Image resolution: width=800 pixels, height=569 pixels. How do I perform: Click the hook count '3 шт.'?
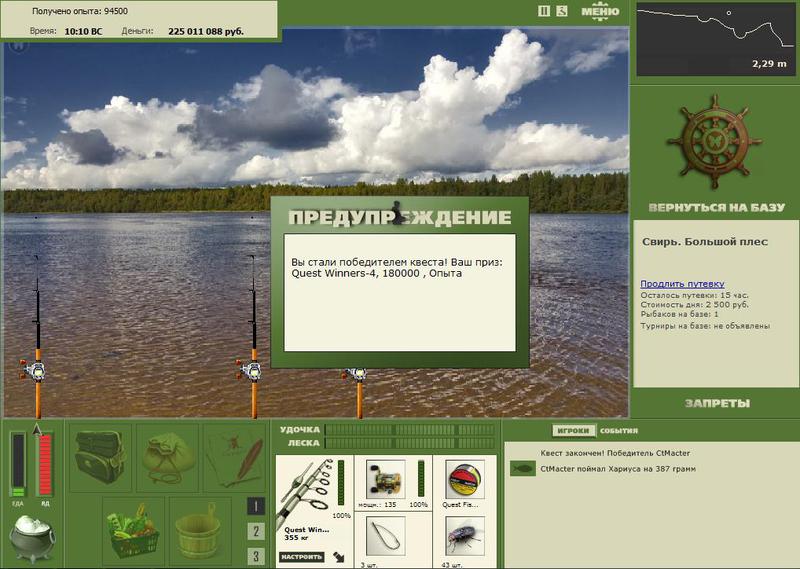click(369, 565)
